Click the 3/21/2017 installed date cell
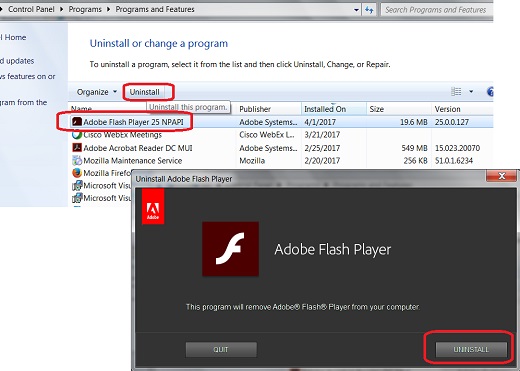 (x=322, y=135)
